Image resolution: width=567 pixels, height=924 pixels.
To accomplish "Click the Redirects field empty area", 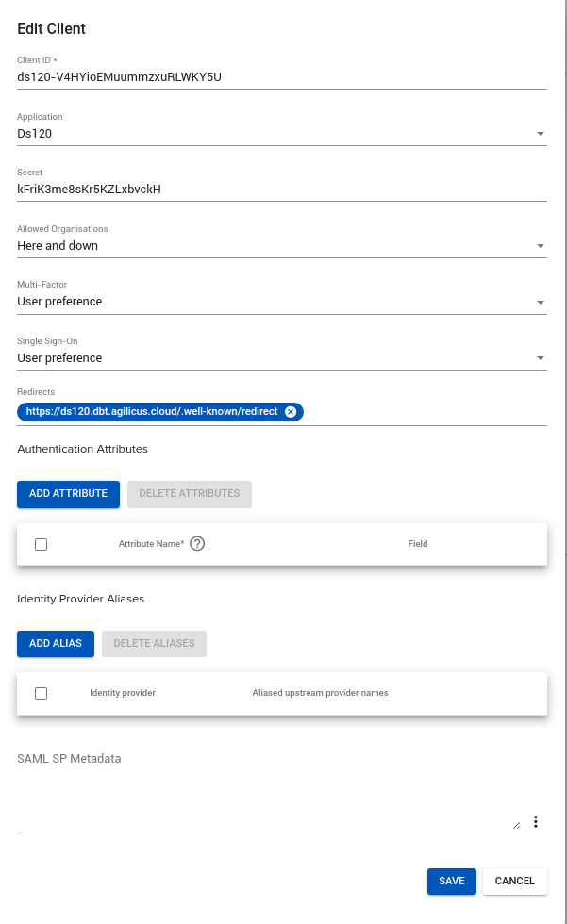I will pyautogui.click(x=425, y=412).
